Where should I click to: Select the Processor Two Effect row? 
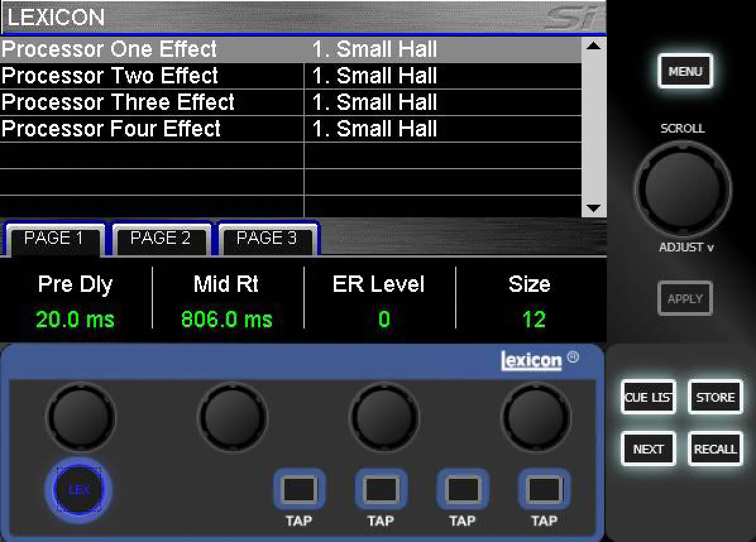[291, 76]
